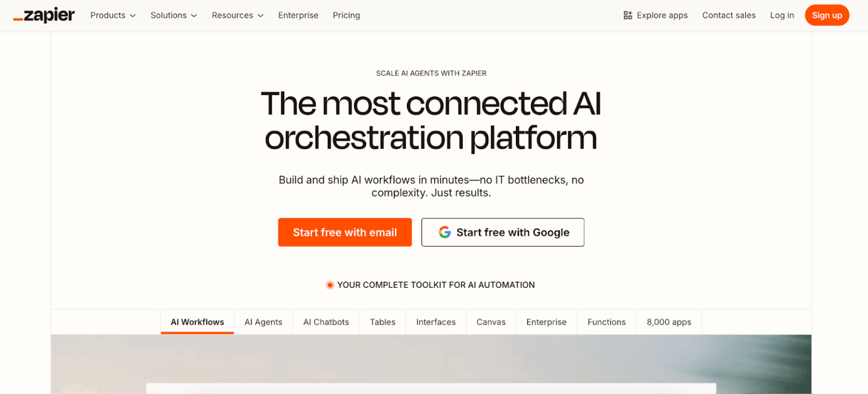
Task: Click the Explore apps grid icon
Action: [x=627, y=15]
